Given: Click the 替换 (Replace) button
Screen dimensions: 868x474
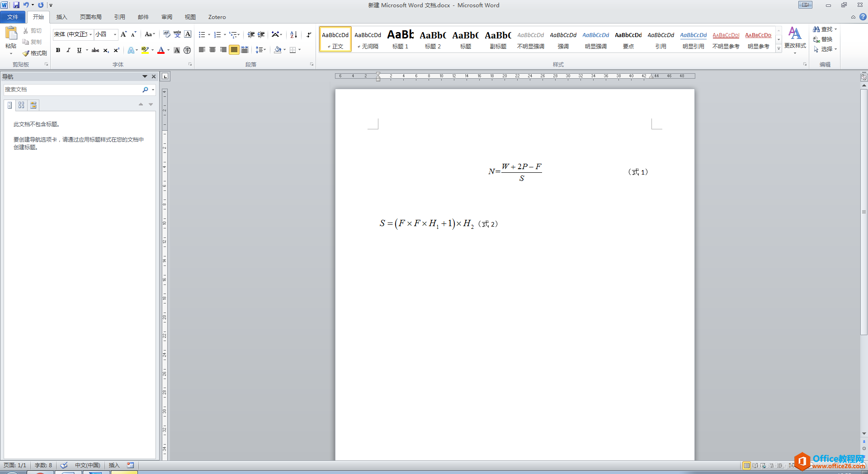Looking at the screenshot, I should [x=823, y=39].
